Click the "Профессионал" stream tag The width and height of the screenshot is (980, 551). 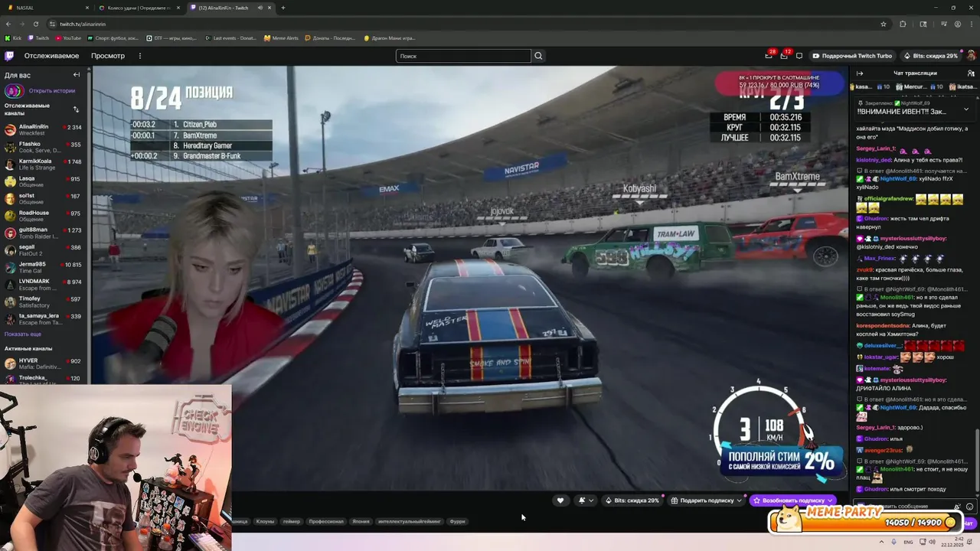pos(326,522)
